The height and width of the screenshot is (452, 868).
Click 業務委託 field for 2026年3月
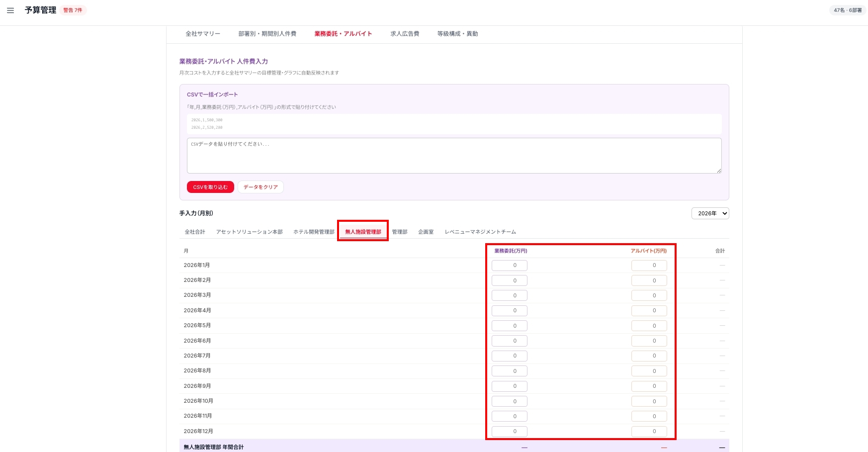coord(510,295)
